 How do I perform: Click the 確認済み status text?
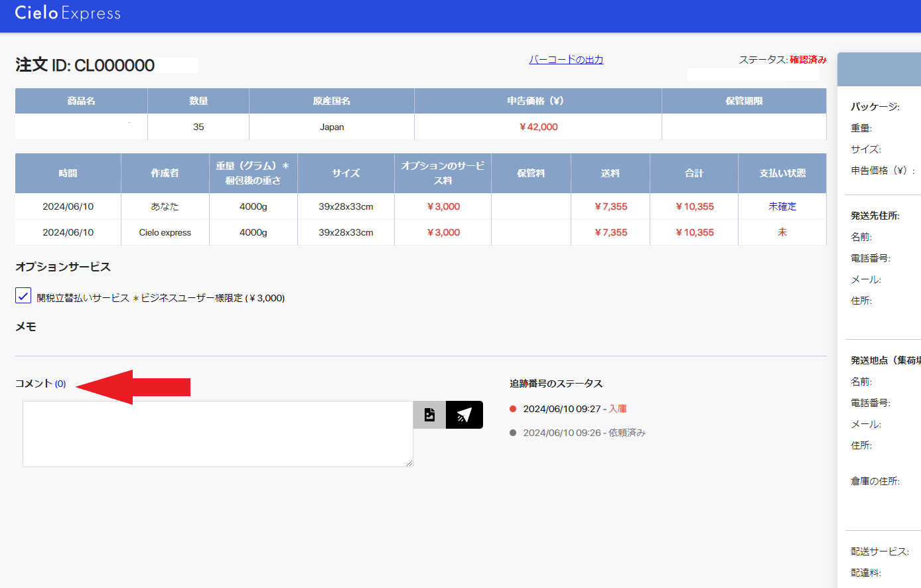pyautogui.click(x=808, y=60)
